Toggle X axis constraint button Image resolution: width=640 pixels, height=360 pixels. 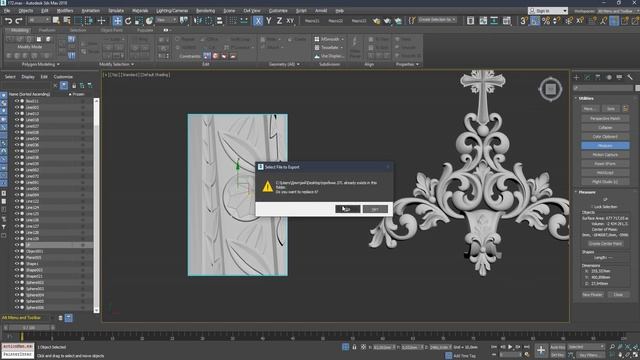(x=258, y=20)
